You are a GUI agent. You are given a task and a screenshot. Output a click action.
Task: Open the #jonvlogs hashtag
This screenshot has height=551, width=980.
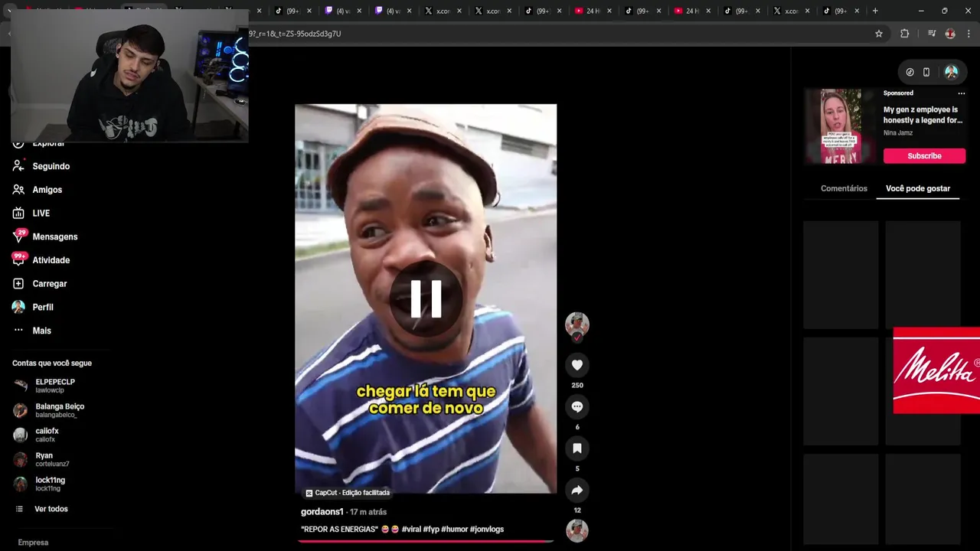(x=487, y=530)
